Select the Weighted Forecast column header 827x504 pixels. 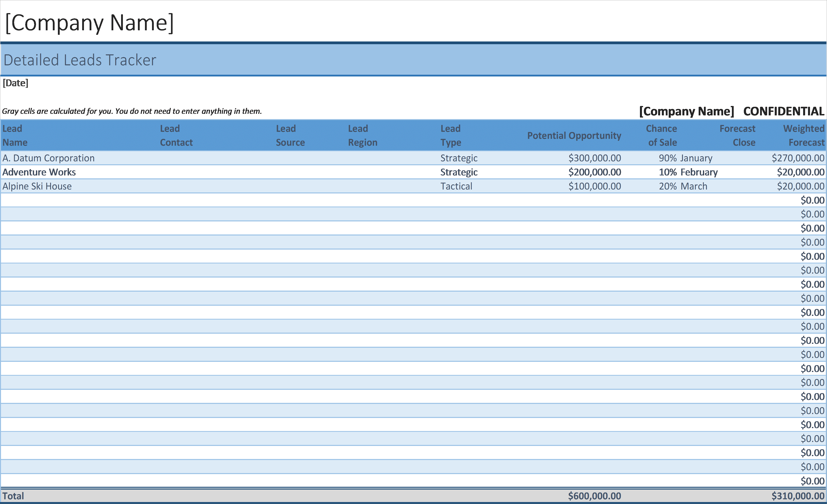804,136
